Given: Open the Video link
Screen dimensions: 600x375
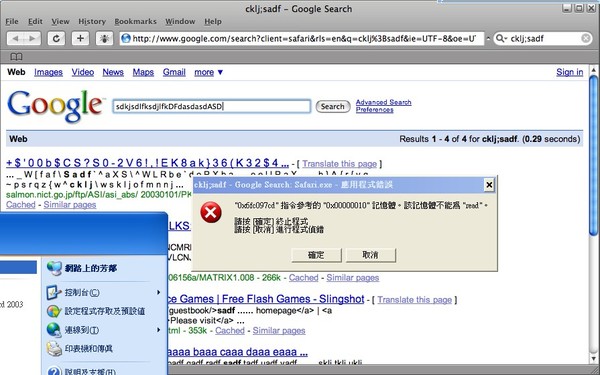Looking at the screenshot, I should click(x=83, y=72).
